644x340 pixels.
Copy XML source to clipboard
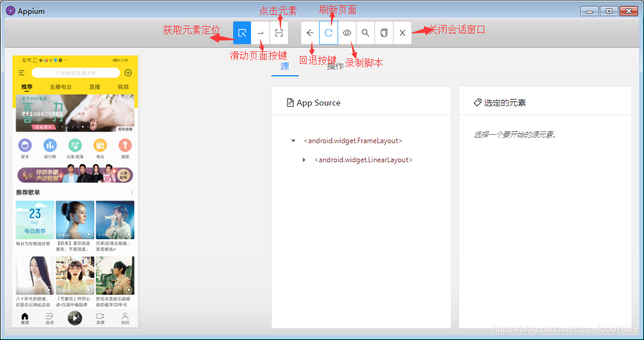click(384, 33)
